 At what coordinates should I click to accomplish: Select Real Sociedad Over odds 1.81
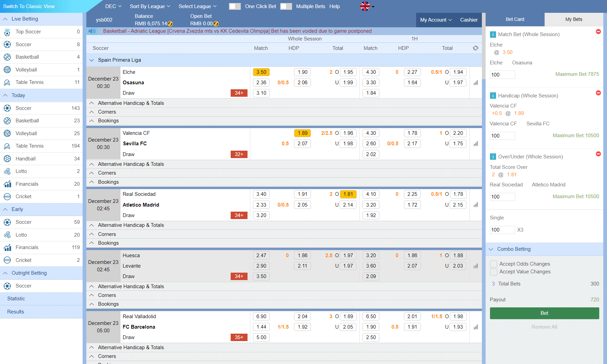[348, 194]
